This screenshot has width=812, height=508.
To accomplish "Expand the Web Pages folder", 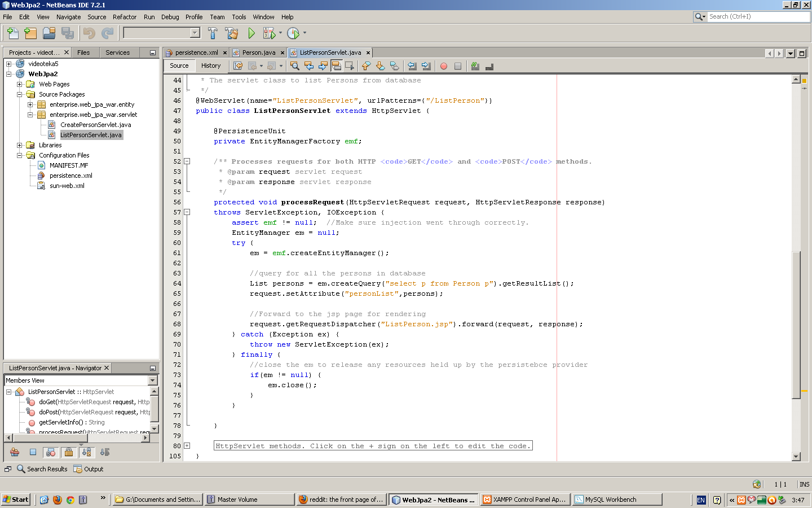I will [x=20, y=84].
